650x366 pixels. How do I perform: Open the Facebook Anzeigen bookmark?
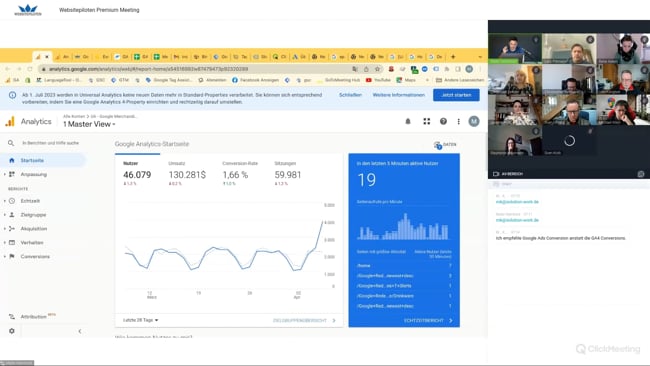pyautogui.click(x=255, y=80)
